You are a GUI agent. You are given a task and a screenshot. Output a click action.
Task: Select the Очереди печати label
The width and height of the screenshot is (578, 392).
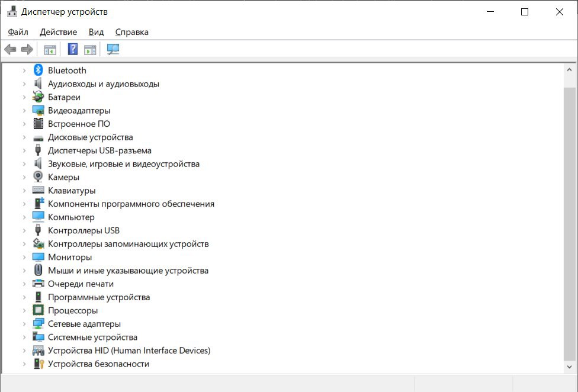click(x=81, y=284)
